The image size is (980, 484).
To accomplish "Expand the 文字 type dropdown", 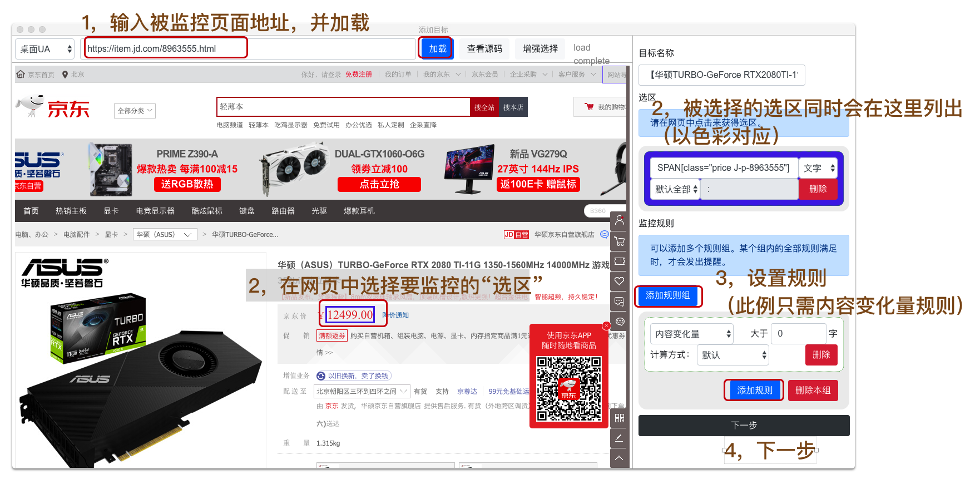I will 818,168.
